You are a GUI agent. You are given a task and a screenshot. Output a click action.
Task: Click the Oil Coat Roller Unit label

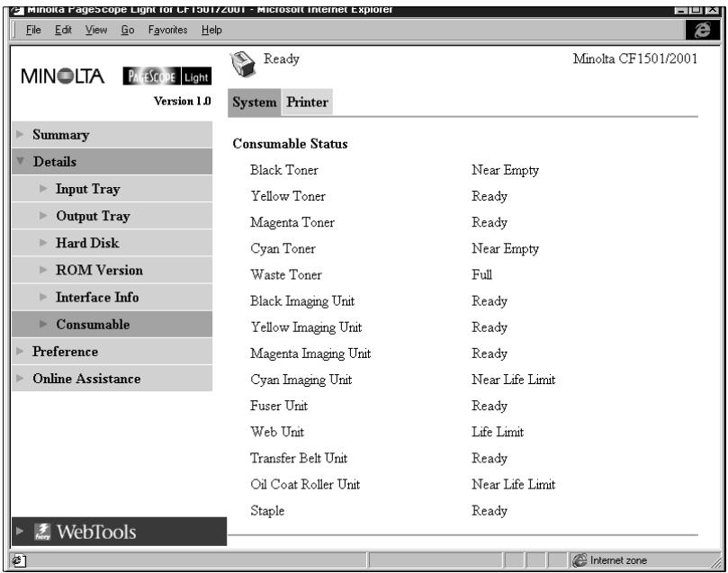[305, 484]
